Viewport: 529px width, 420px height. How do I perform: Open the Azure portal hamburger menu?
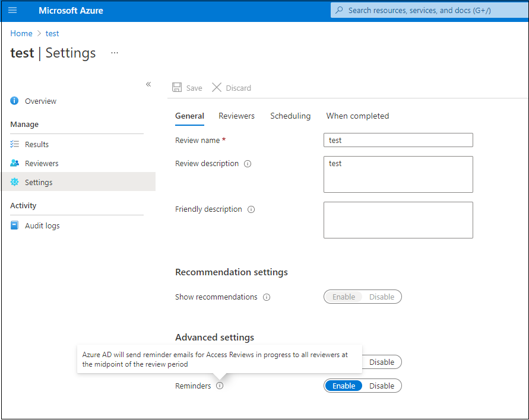tap(13, 10)
